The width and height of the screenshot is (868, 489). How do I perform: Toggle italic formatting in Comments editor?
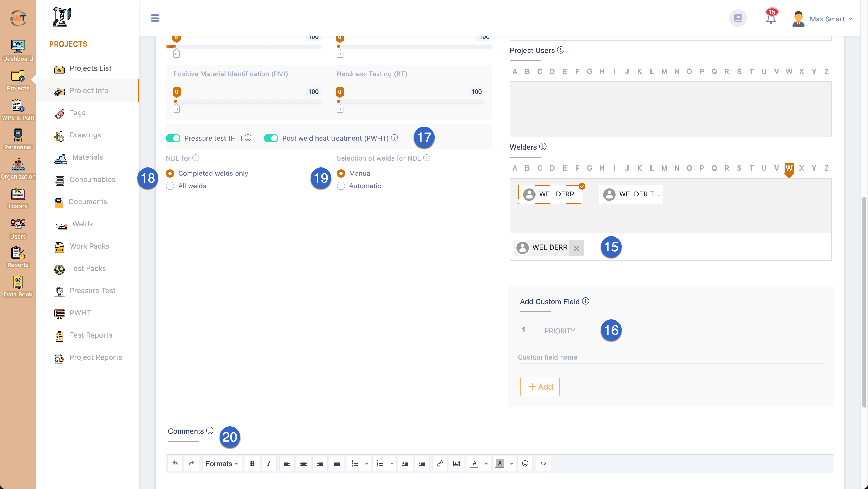coord(269,463)
